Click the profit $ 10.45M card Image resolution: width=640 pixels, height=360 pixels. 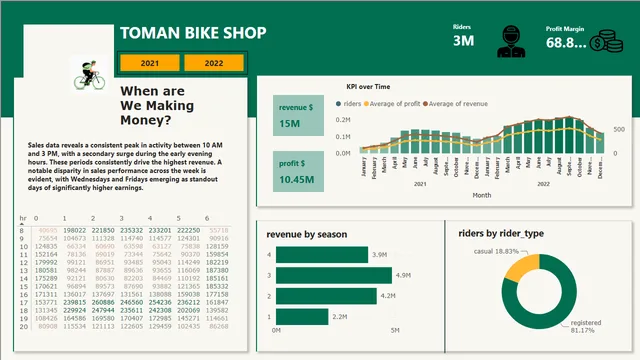click(x=298, y=171)
